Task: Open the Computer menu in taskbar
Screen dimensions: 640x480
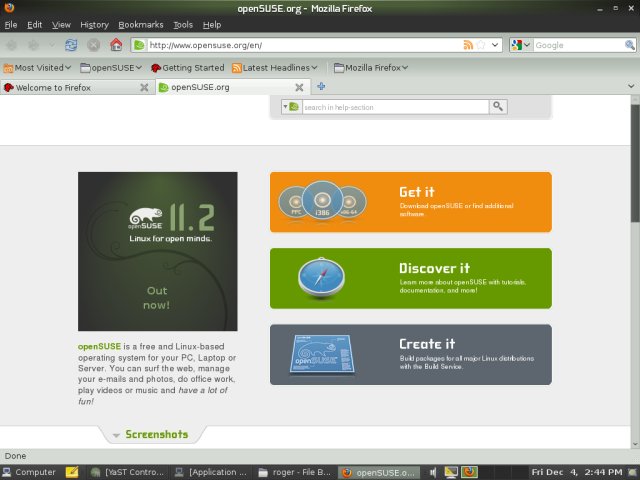Action: tap(29, 472)
